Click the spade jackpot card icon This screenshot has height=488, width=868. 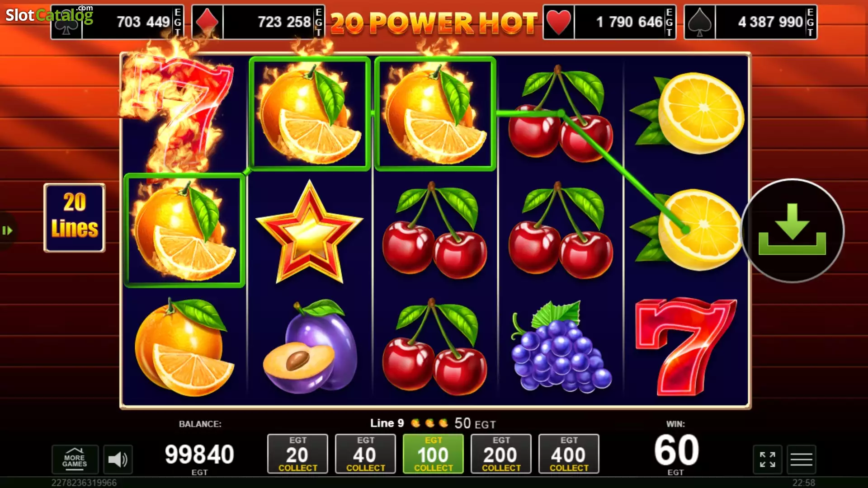[x=700, y=22]
